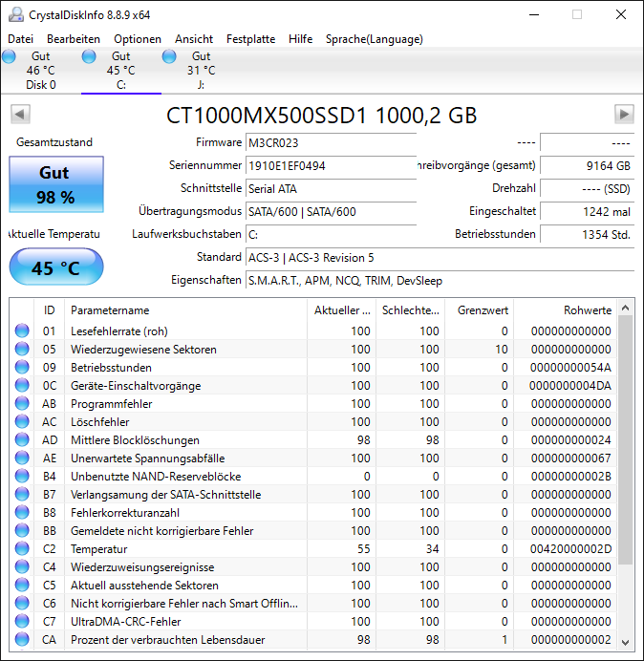Image resolution: width=644 pixels, height=661 pixels.
Task: Open the Bearbeiten menu
Action: tap(74, 39)
